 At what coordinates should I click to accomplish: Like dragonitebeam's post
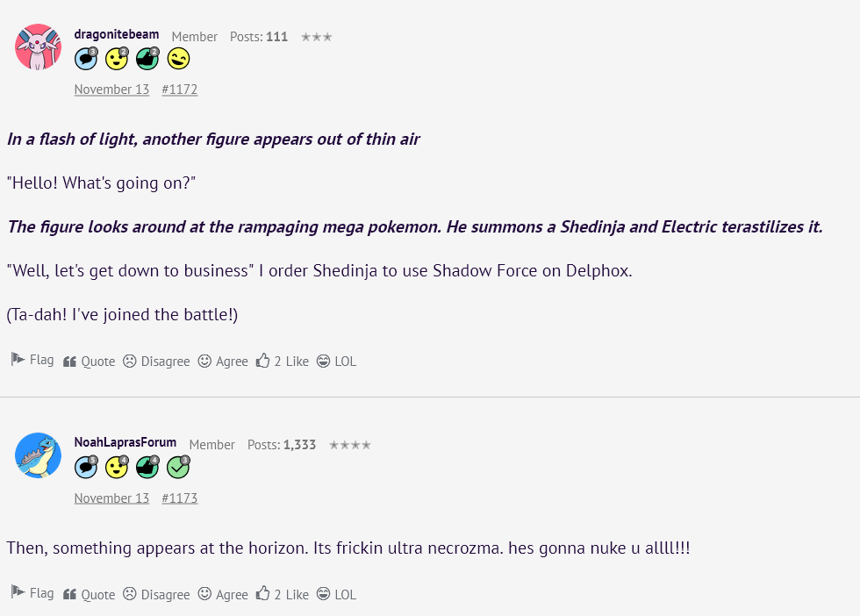click(x=283, y=362)
